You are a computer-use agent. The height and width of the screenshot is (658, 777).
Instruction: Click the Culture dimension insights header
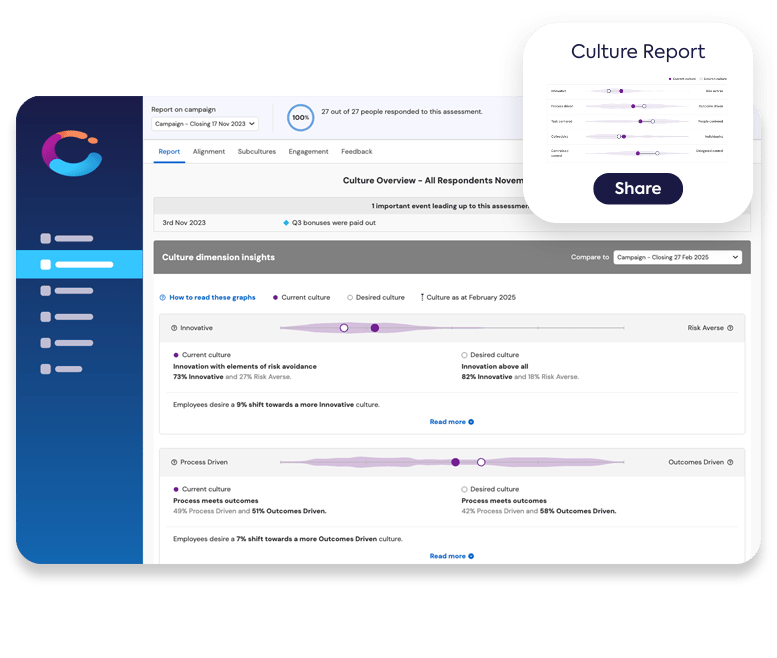pyautogui.click(x=218, y=257)
